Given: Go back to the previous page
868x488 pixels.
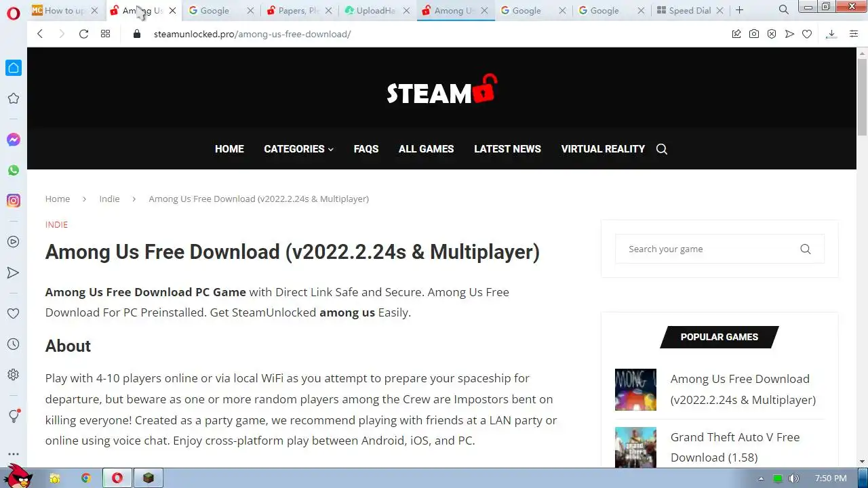Looking at the screenshot, I should [x=40, y=34].
